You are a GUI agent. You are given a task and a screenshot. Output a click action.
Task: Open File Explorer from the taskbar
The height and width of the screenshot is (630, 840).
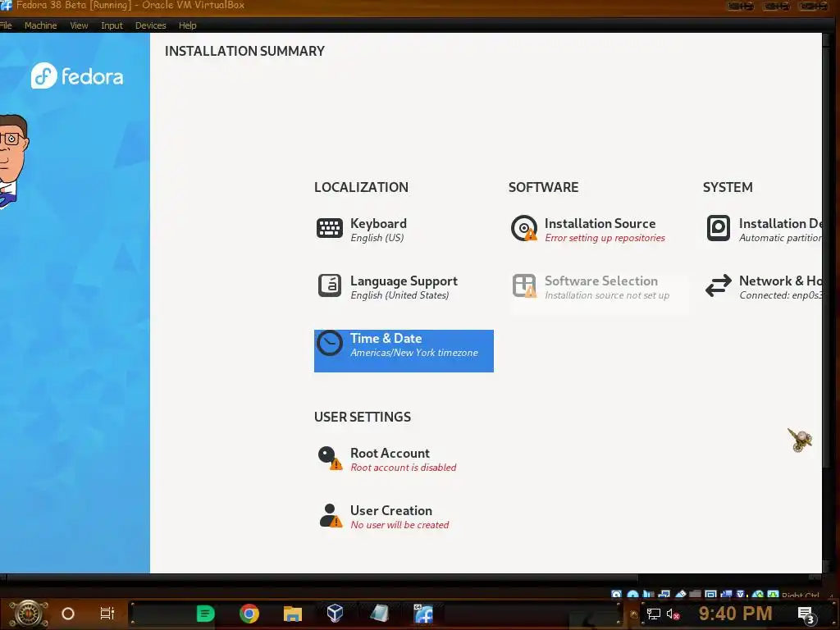pyautogui.click(x=293, y=614)
